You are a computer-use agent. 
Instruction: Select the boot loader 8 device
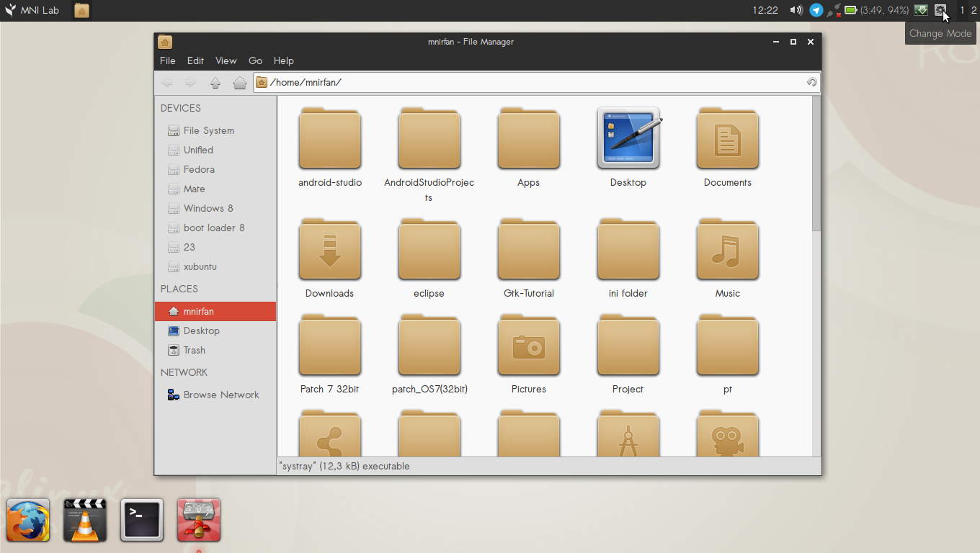(215, 228)
